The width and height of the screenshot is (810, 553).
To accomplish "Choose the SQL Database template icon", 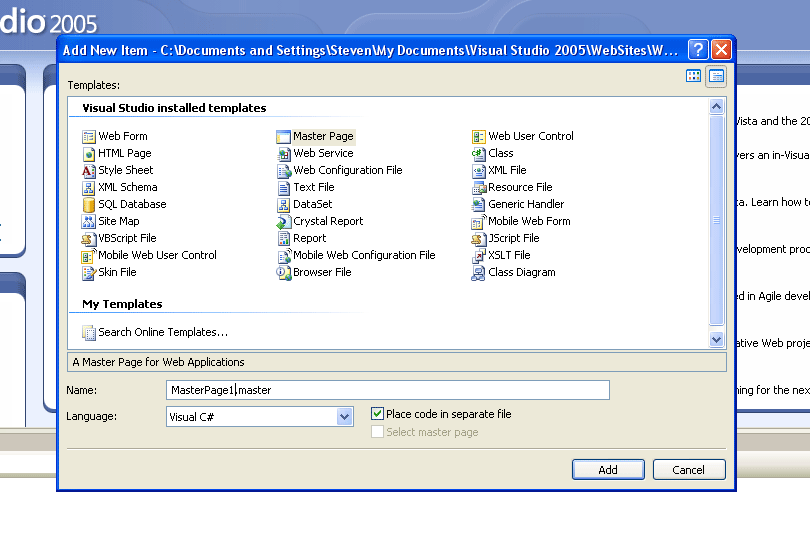I will 89,205.
